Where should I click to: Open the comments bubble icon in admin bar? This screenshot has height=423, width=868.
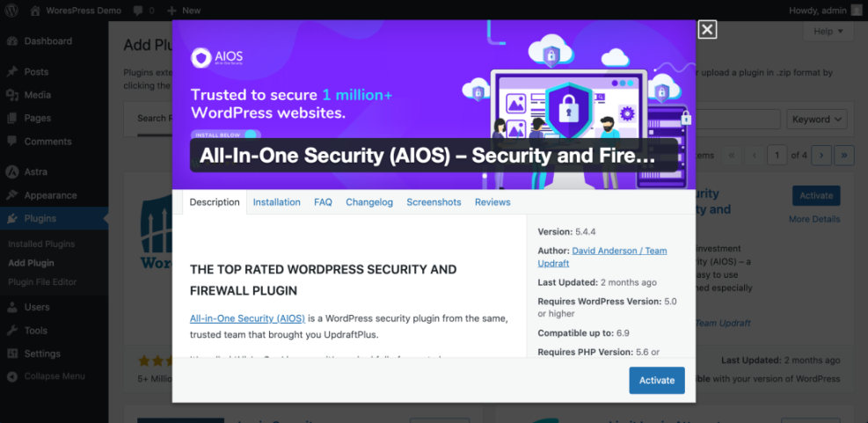coord(138,11)
